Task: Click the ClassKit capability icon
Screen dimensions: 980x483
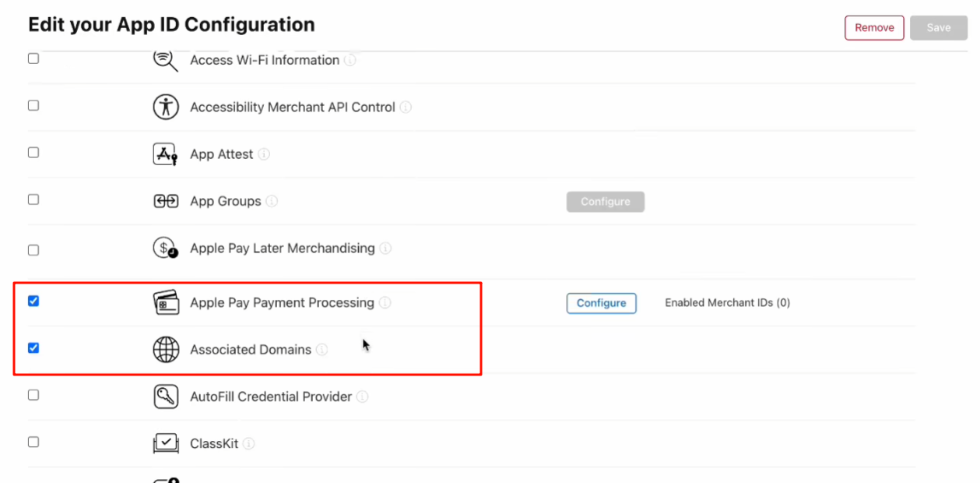Action: (x=166, y=444)
